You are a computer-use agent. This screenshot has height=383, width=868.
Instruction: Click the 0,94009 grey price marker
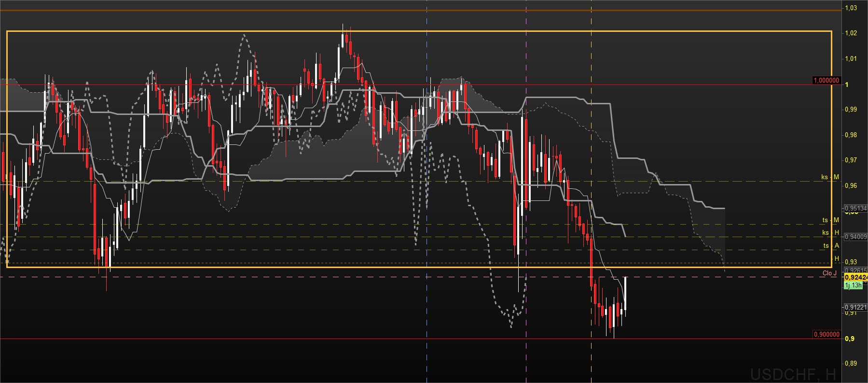pos(855,237)
